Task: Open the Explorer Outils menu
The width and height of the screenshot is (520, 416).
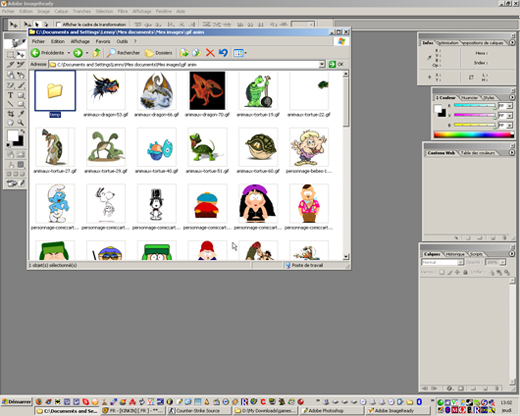Action: (x=122, y=41)
